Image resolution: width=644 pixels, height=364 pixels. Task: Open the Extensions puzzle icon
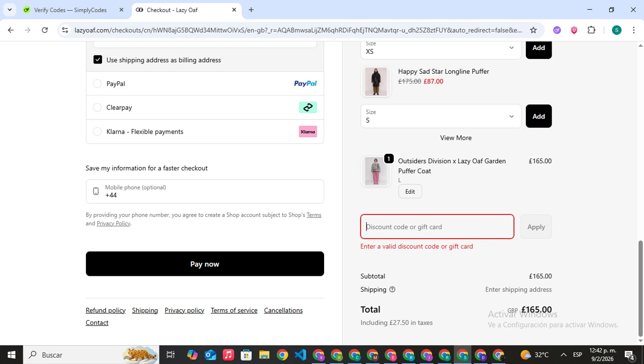[591, 30]
